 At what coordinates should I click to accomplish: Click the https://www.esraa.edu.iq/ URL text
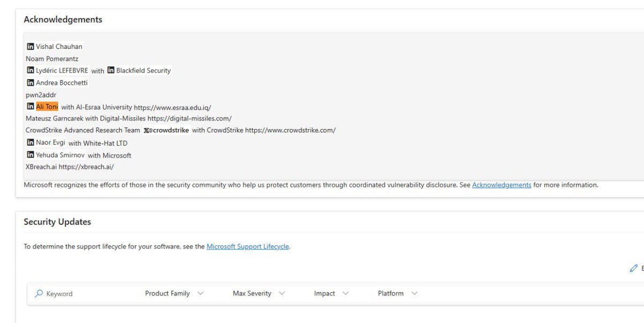(x=172, y=107)
